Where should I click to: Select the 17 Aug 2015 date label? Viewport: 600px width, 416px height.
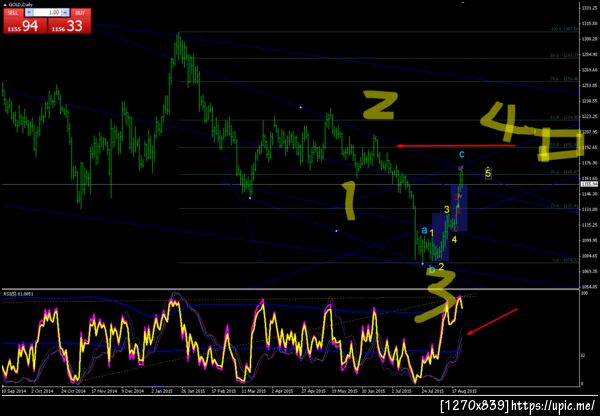(x=464, y=391)
